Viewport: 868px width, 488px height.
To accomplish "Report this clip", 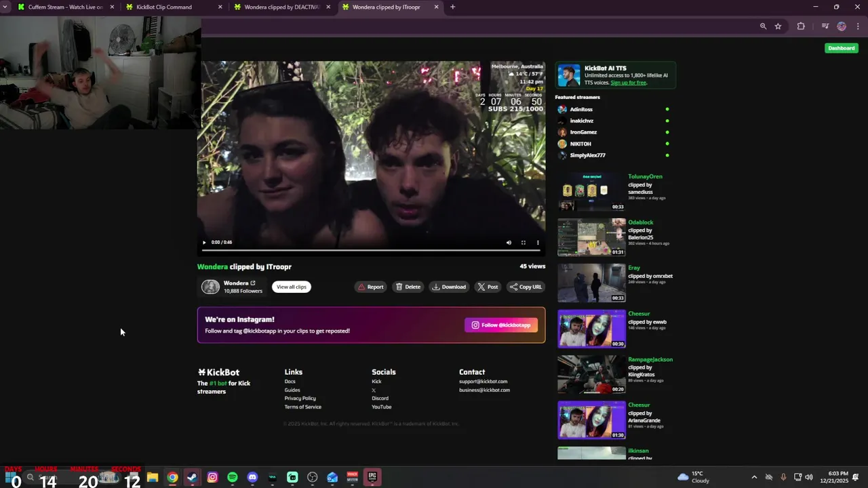I will (371, 287).
